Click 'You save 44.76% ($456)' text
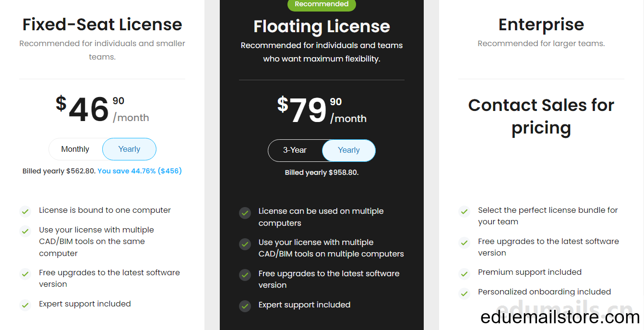Screen dimensions: 644x330 (140, 171)
